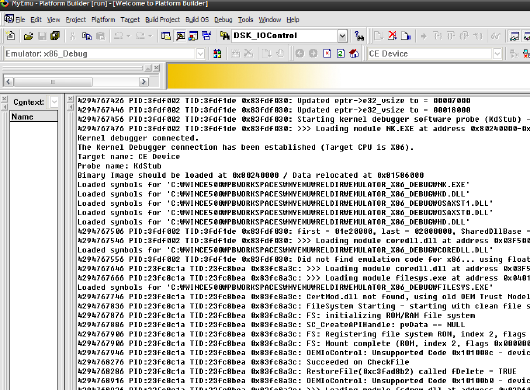This screenshot has width=530, height=390.
Task: Open the Window menu
Action: pos(270,20)
